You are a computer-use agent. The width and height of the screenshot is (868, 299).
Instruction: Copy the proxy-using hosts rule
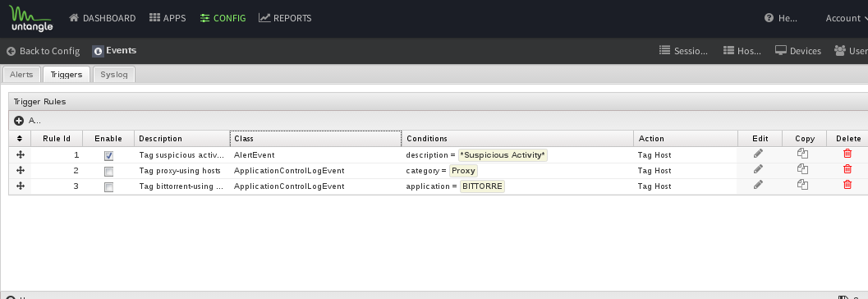pos(802,169)
